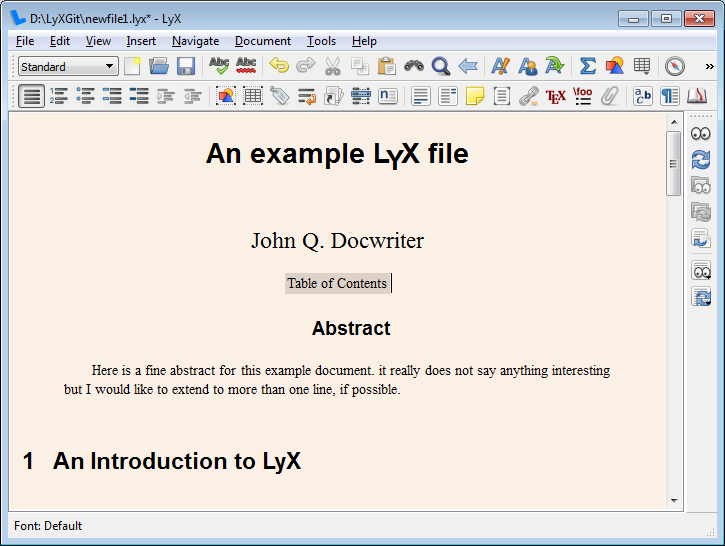Open the View menu

98,41
